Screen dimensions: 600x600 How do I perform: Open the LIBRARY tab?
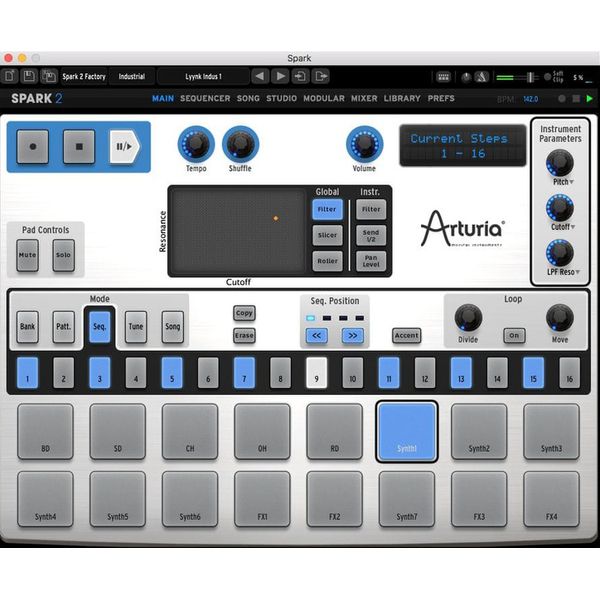click(x=402, y=98)
